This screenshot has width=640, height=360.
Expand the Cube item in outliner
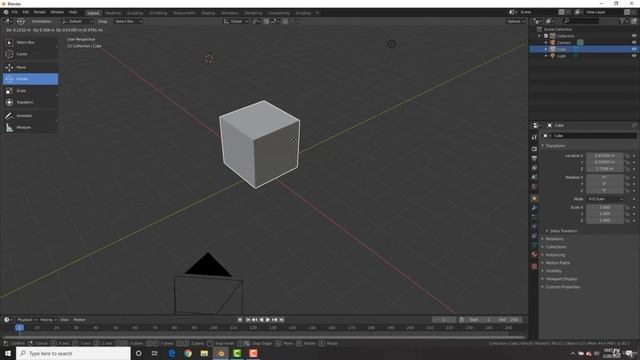click(x=546, y=49)
